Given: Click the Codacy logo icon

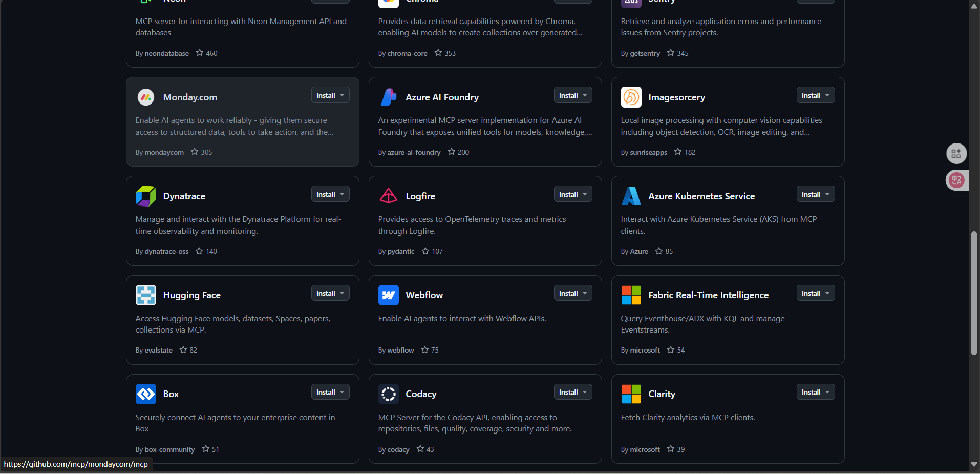Looking at the screenshot, I should coord(389,394).
